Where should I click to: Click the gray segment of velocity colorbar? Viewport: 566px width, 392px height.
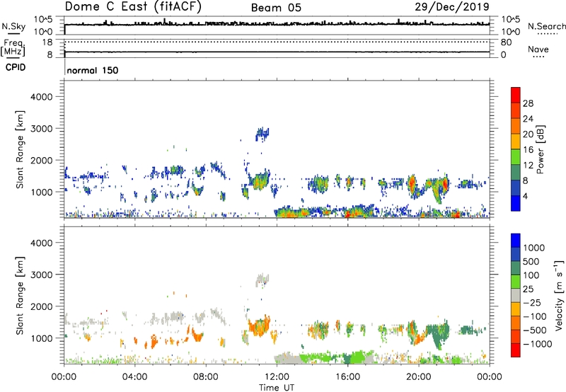point(516,296)
